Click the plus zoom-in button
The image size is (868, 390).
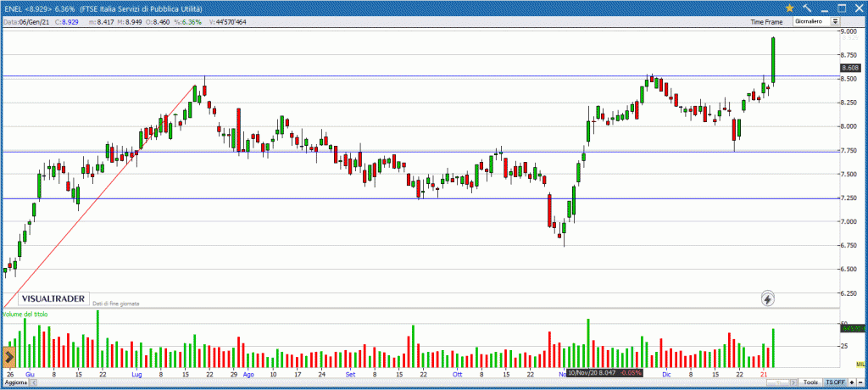tap(852, 382)
